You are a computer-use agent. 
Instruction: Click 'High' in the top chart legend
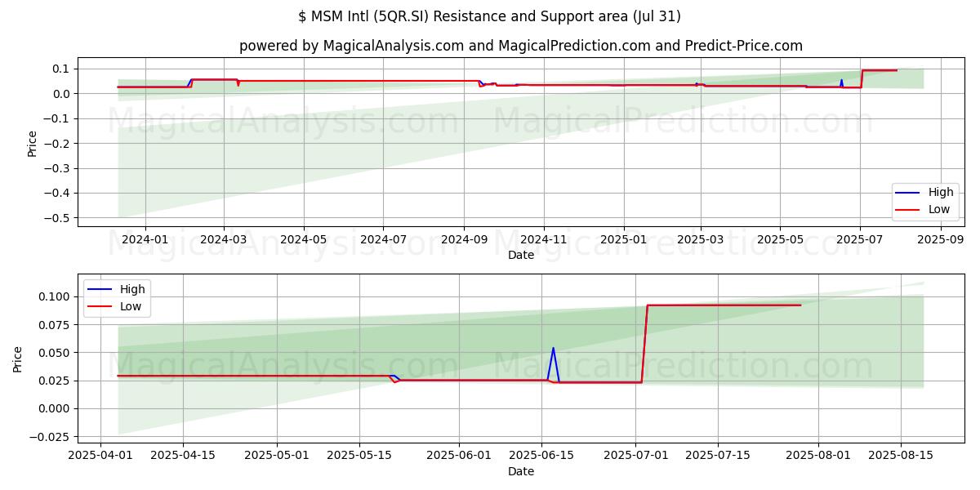click(941, 193)
